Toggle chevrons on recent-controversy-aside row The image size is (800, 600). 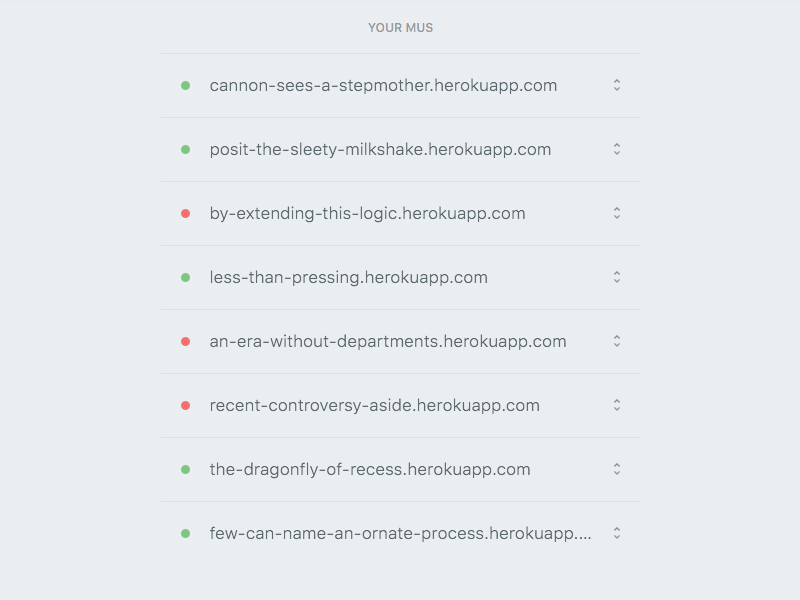pos(617,406)
